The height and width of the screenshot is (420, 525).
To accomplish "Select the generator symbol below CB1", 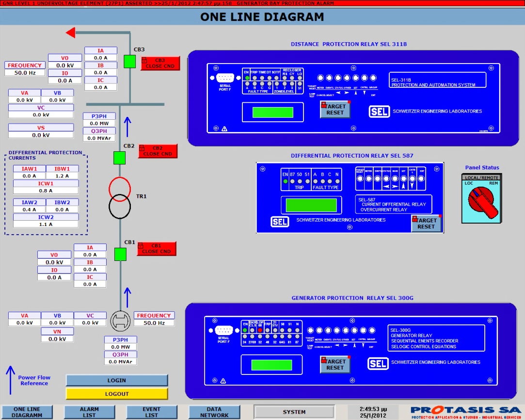I will (120, 322).
